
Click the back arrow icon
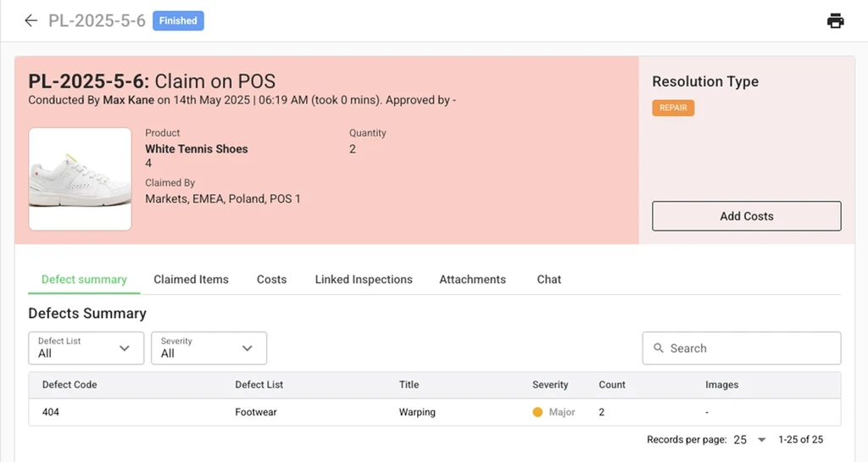coord(31,20)
